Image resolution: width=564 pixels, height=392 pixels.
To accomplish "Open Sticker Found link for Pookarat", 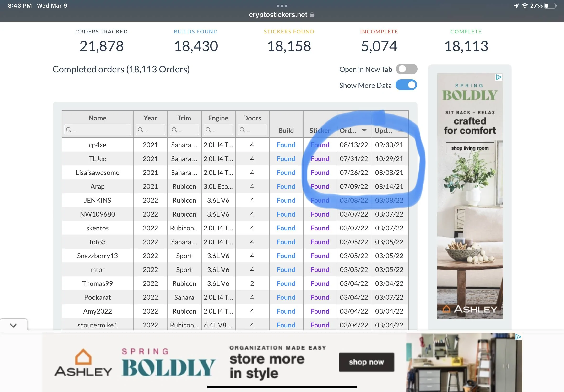I will (320, 297).
